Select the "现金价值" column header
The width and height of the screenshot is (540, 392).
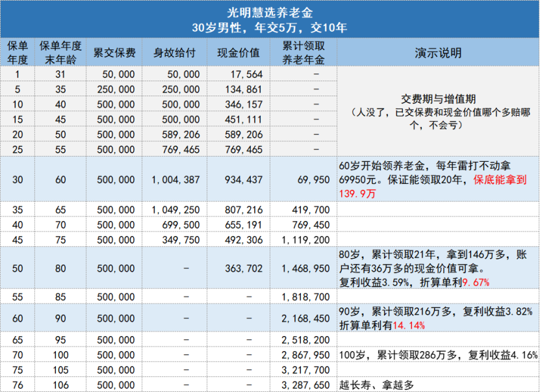click(238, 53)
